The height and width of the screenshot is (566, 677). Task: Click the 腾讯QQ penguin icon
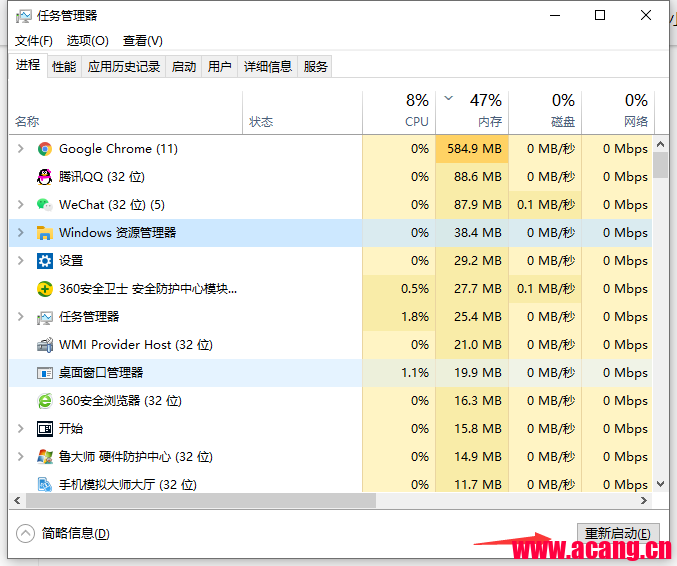coord(44,177)
